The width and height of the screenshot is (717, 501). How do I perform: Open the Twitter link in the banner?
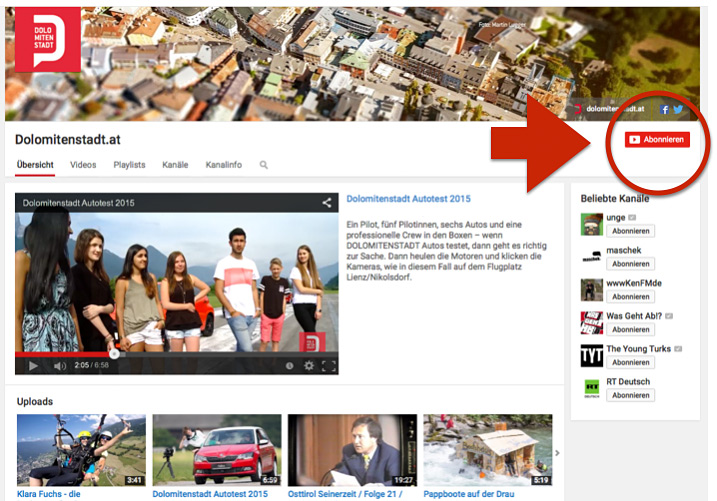(678, 109)
